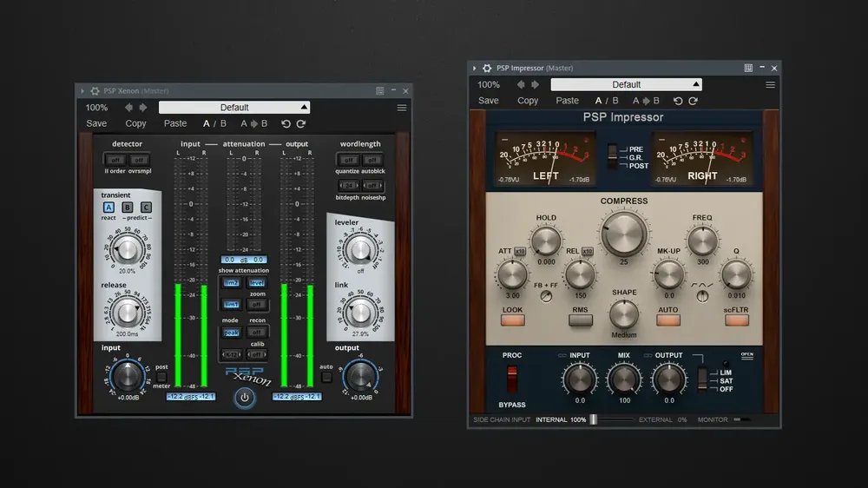This screenshot has width=868, height=488.
Task: Copy A to B in PSP Xenon
Action: (x=254, y=123)
